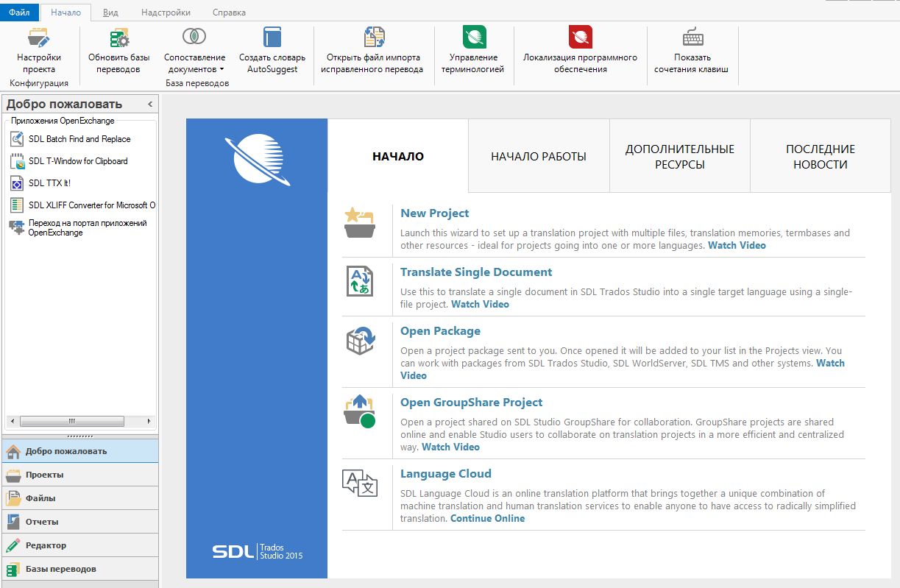Viewport: 900px width, 588px height.
Task: Click the Translate Single Document heading link
Action: coord(476,272)
